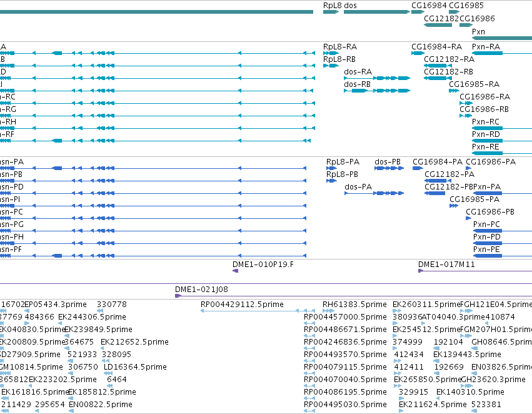Open EST EK140310.5prime
Image resolution: width=532 pixels, height=414 pixels.
pyautogui.click(x=470, y=392)
